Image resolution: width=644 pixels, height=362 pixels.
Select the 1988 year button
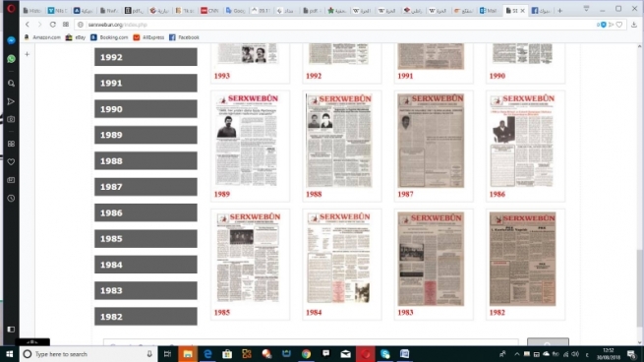[x=146, y=160]
